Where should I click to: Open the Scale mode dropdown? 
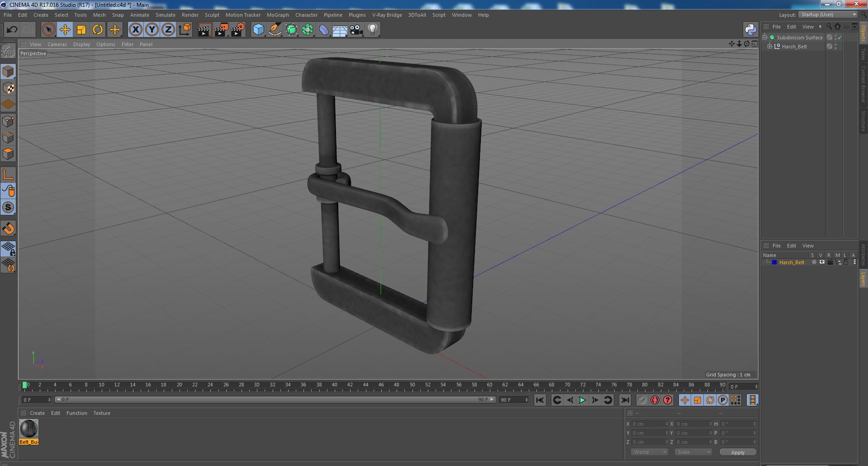[x=693, y=452]
